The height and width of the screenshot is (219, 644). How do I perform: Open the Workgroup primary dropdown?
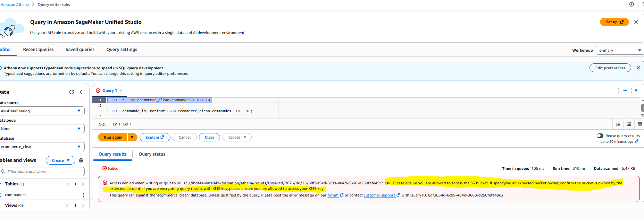(620, 50)
